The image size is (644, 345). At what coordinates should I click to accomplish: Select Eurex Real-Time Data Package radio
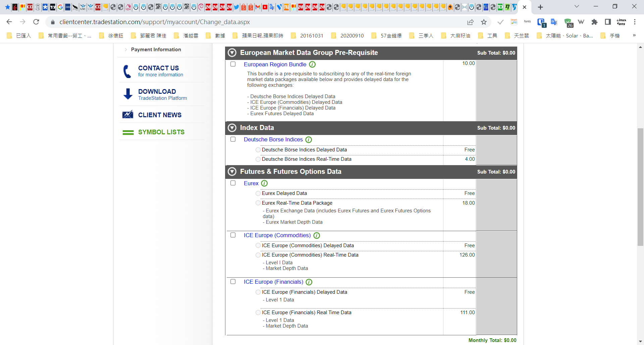point(258,203)
